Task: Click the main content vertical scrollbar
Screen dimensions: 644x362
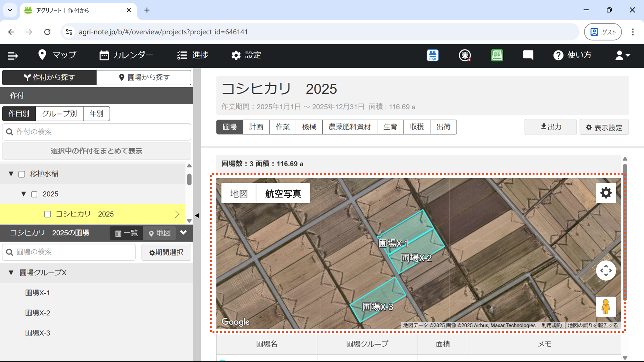Action: click(x=625, y=232)
